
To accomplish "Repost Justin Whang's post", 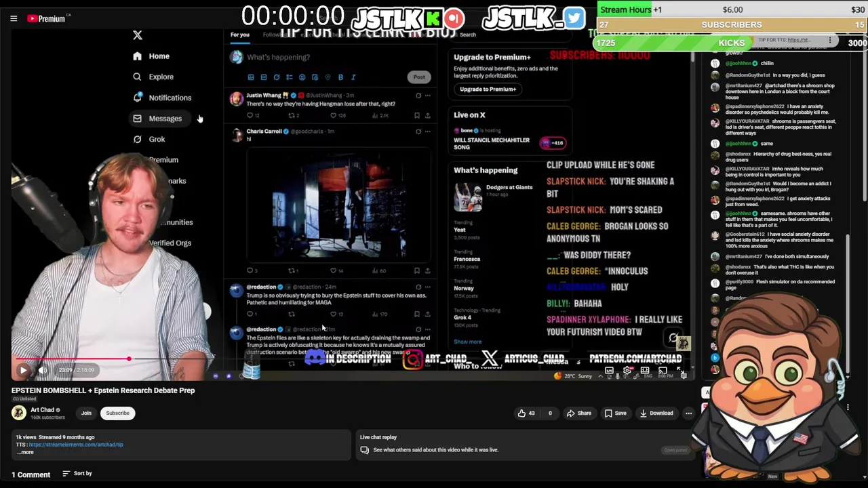I will [x=293, y=116].
